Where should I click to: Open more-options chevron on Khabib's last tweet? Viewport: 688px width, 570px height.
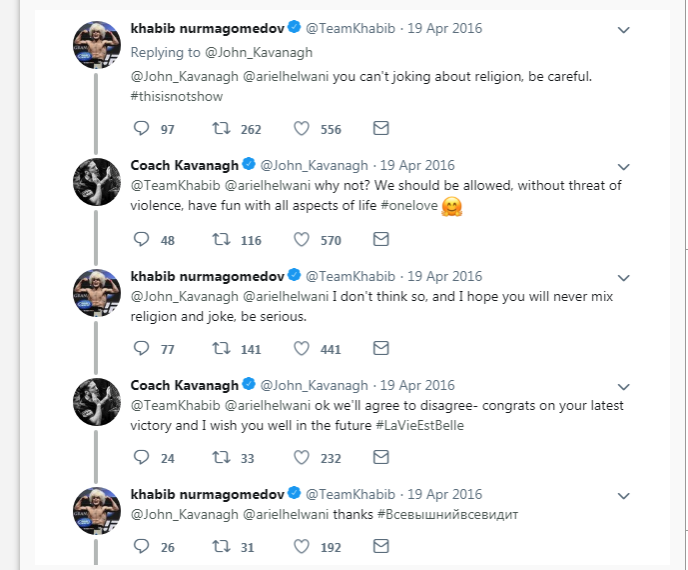624,495
